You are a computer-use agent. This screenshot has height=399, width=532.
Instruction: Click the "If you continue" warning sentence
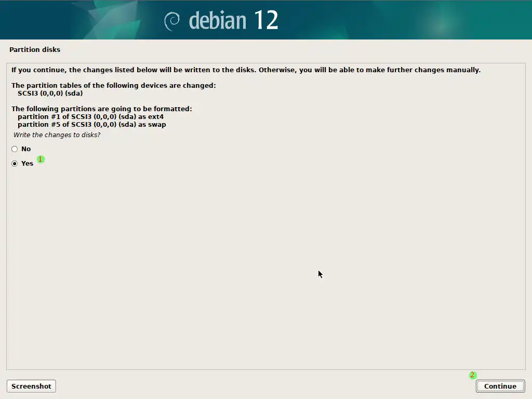(x=246, y=70)
